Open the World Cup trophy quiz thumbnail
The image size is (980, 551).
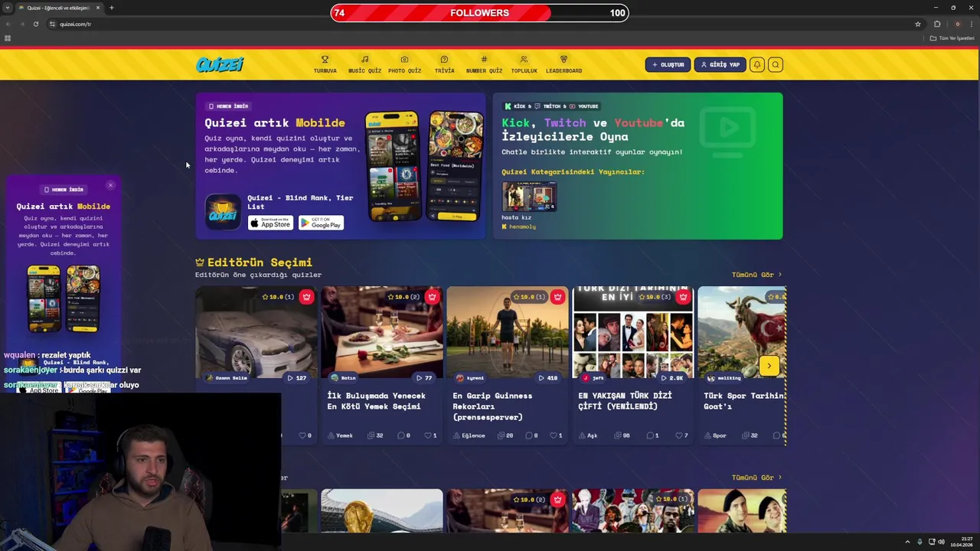point(382,511)
